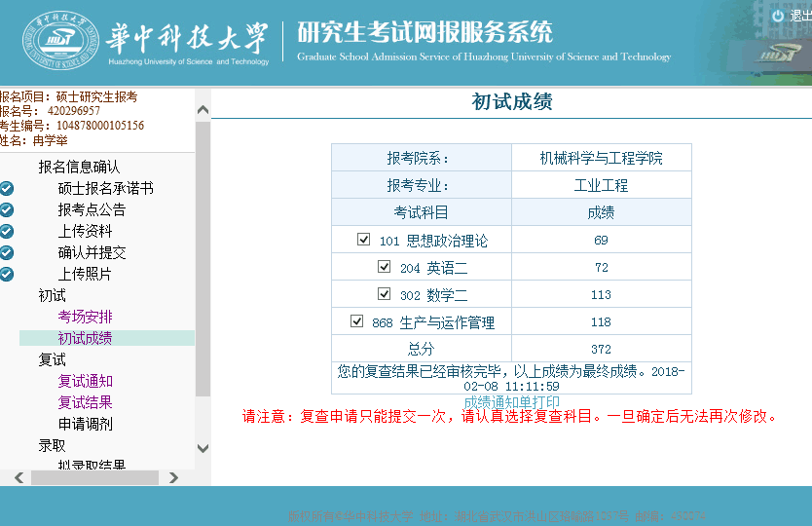Click checkmark icon beside 硕士报名承诺书
The height and width of the screenshot is (526, 812).
point(7,188)
